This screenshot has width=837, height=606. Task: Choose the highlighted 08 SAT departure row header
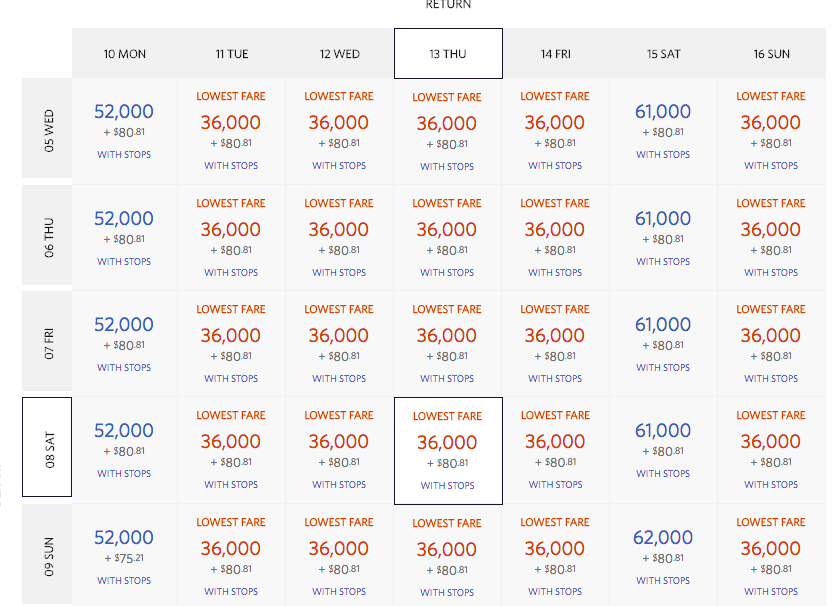pos(48,447)
